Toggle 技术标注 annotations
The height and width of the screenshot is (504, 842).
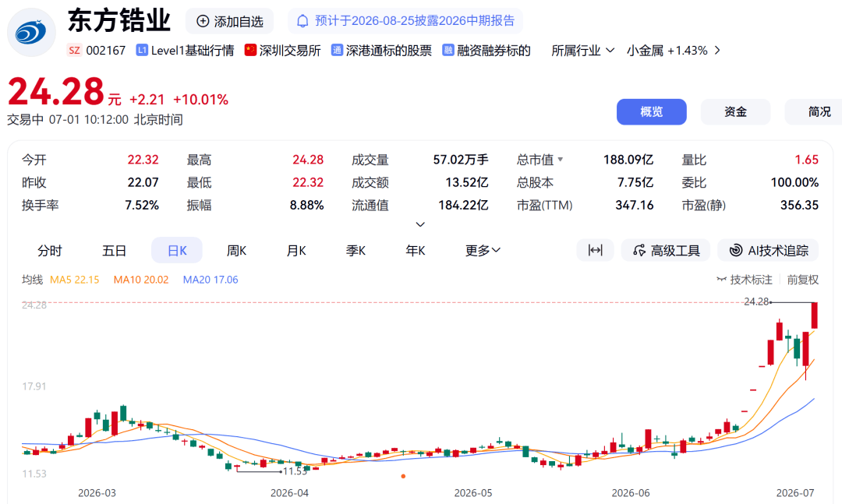[x=745, y=280]
